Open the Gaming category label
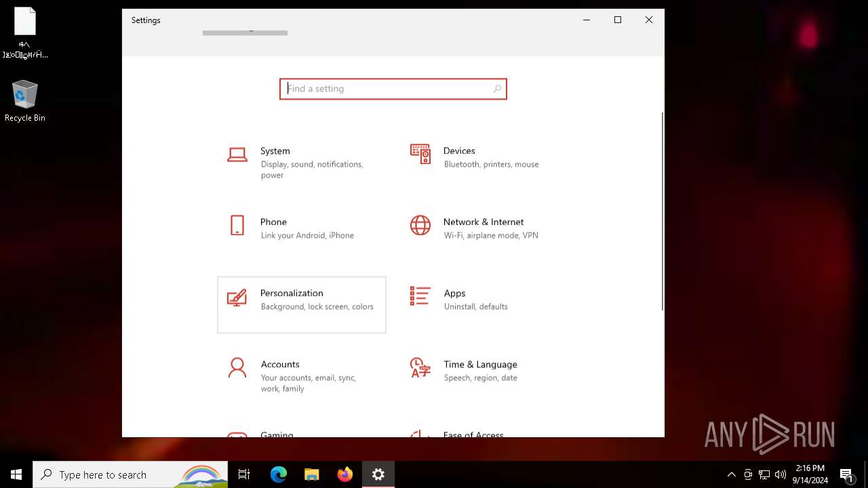The height and width of the screenshot is (488, 868). [x=277, y=434]
